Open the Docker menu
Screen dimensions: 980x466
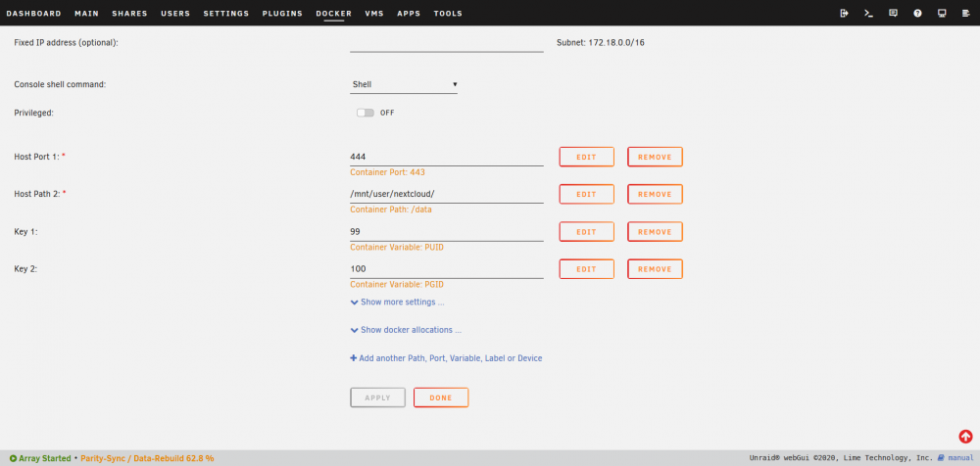click(x=334, y=13)
